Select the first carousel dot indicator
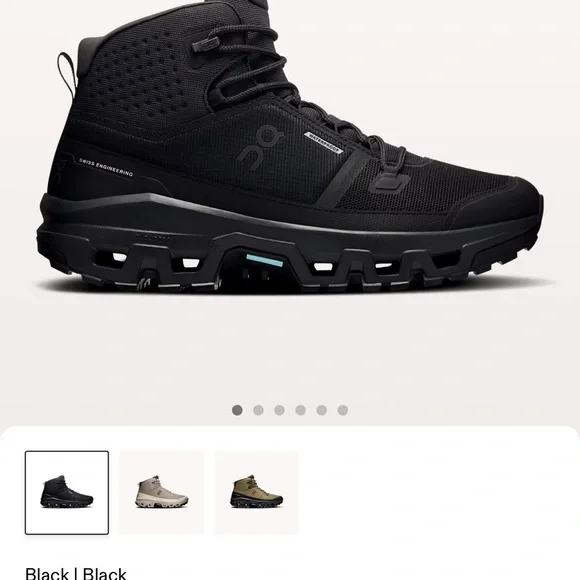Viewport: 580px width, 580px height. [237, 410]
